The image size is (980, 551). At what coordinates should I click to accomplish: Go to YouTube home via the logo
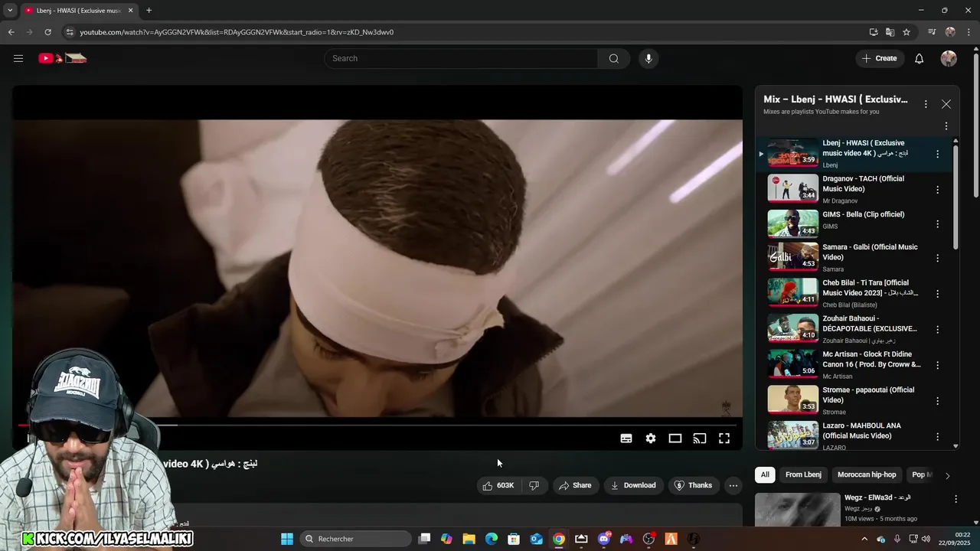pos(63,58)
